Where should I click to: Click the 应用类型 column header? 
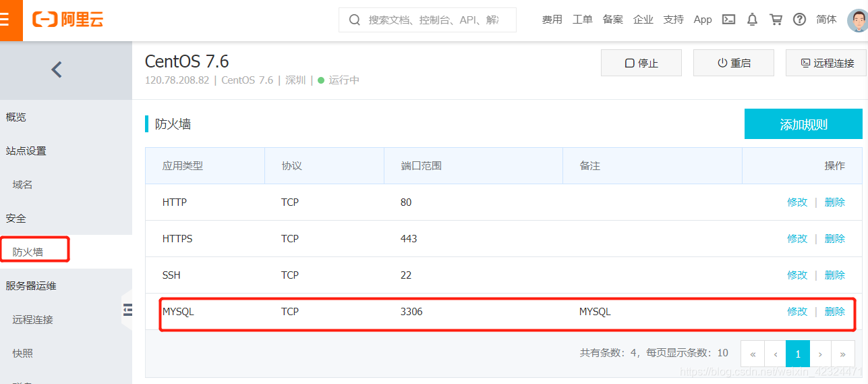point(183,165)
